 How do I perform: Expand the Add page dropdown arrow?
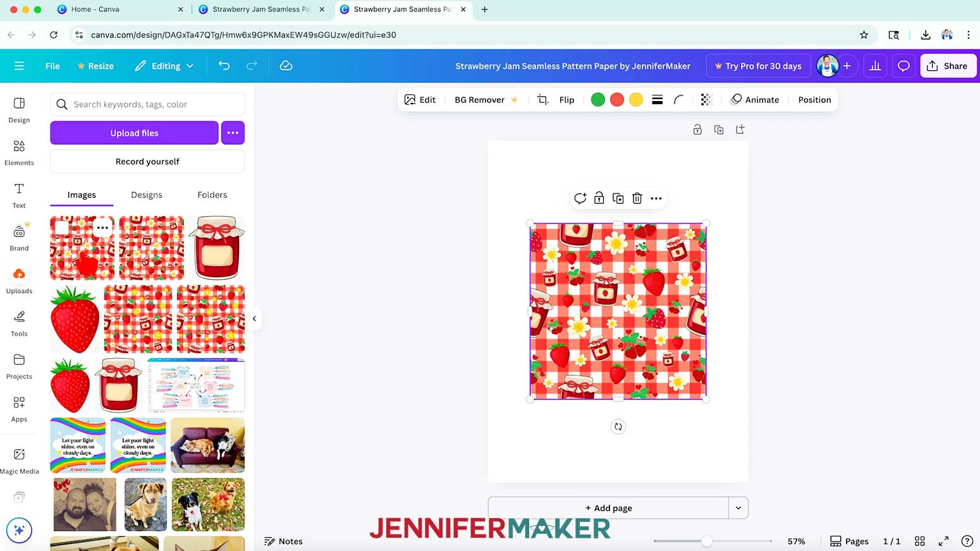[x=738, y=508]
